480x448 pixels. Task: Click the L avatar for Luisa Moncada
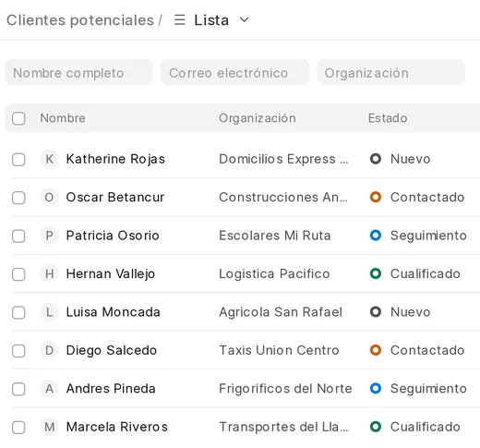point(49,312)
